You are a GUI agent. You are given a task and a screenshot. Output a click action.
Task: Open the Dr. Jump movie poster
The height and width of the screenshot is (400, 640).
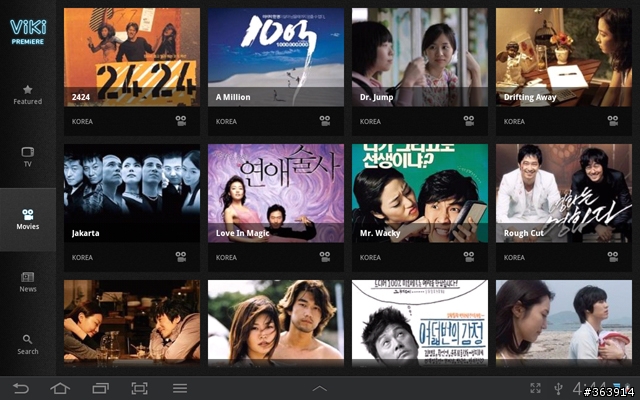click(x=420, y=57)
